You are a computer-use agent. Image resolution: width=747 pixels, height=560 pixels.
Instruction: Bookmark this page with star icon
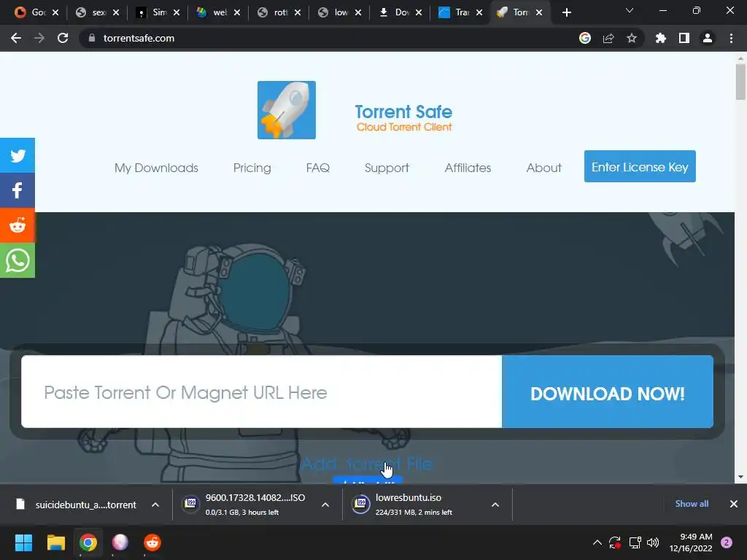632,38
